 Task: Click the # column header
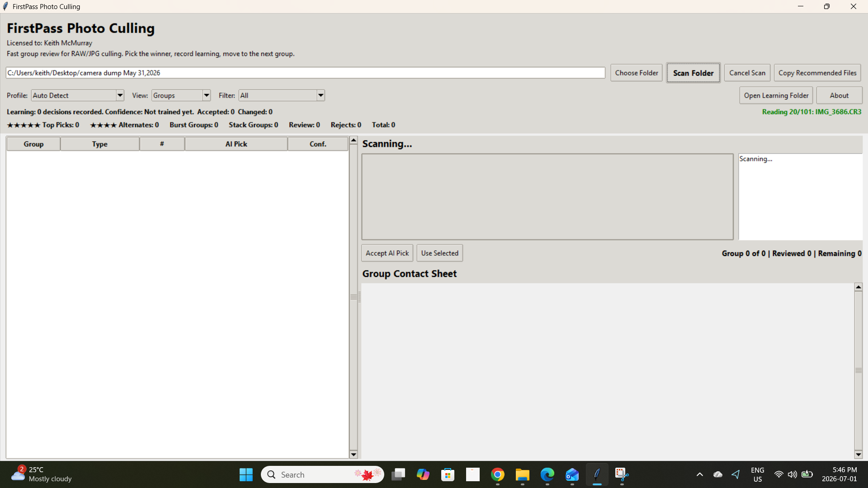(x=162, y=144)
